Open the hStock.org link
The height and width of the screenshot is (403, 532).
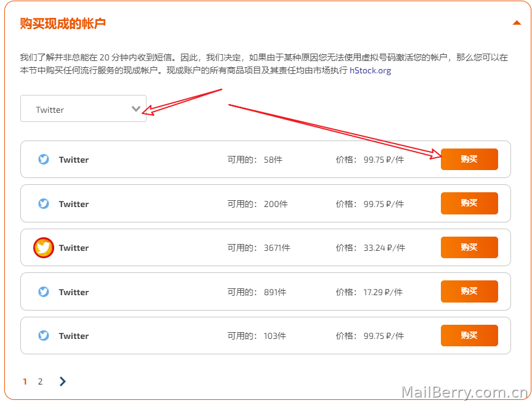coord(370,71)
